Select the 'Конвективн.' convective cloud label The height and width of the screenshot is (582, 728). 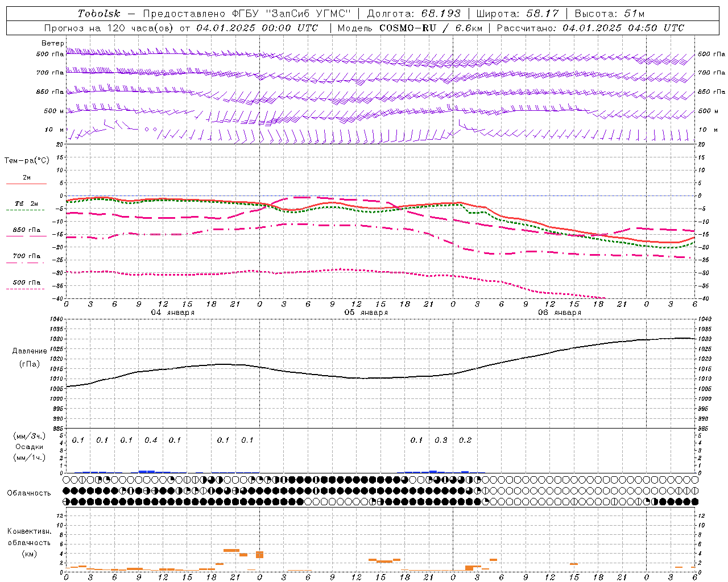[29, 531]
